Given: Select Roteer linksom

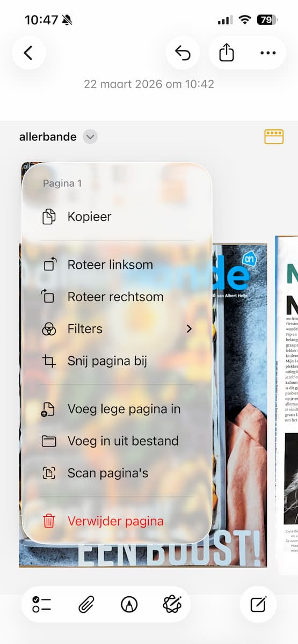Looking at the screenshot, I should 117,265.
